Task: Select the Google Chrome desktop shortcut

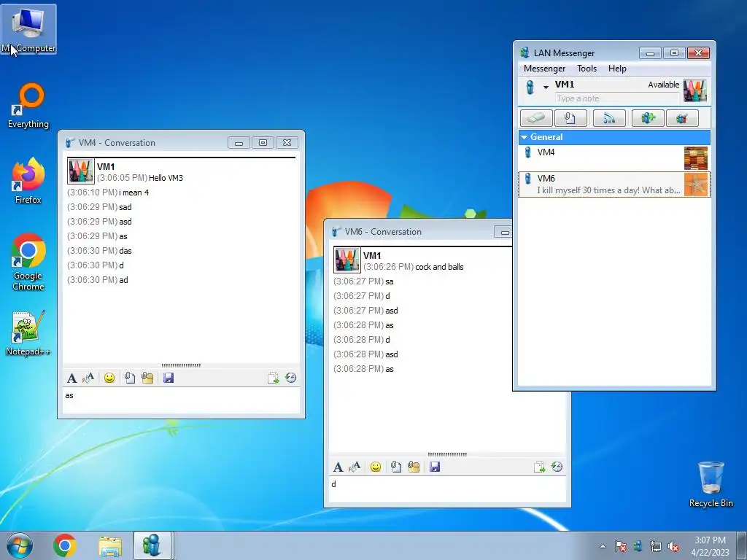Action: coord(28,262)
